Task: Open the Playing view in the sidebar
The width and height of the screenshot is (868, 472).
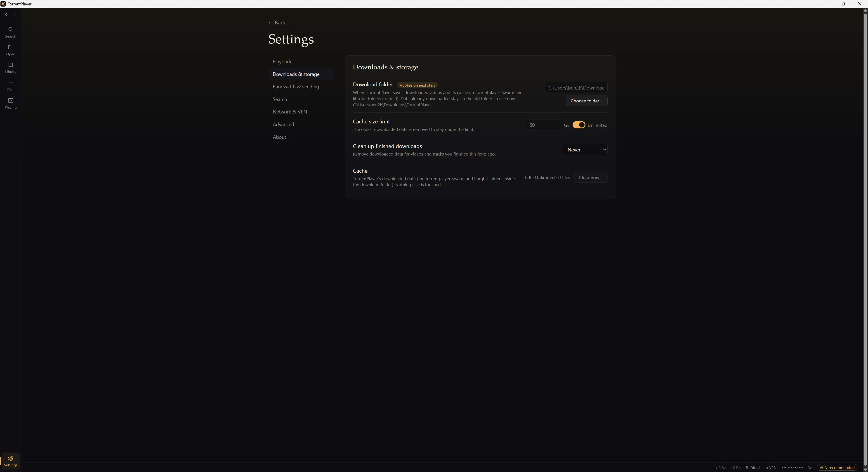Action: pos(10,104)
